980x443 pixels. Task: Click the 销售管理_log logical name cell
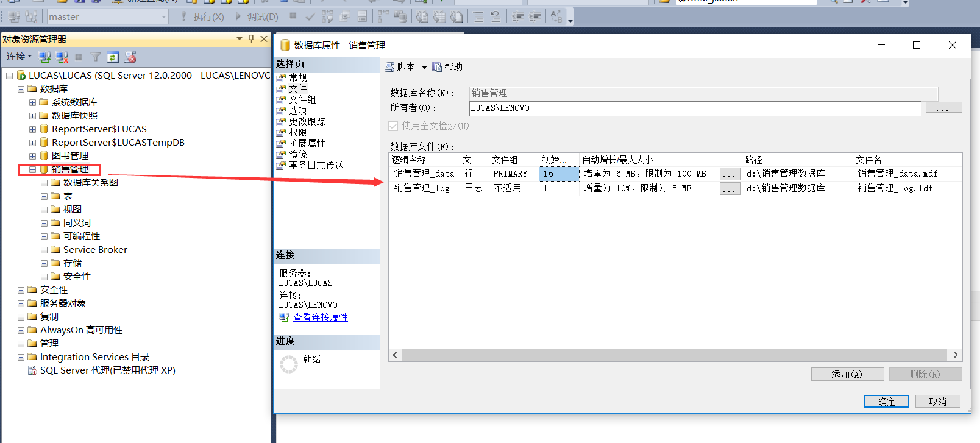tap(424, 188)
